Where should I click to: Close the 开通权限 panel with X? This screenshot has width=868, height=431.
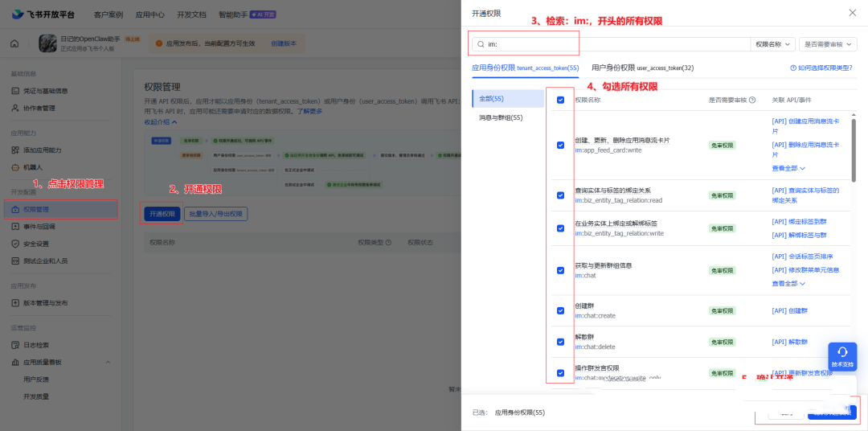pos(853,13)
